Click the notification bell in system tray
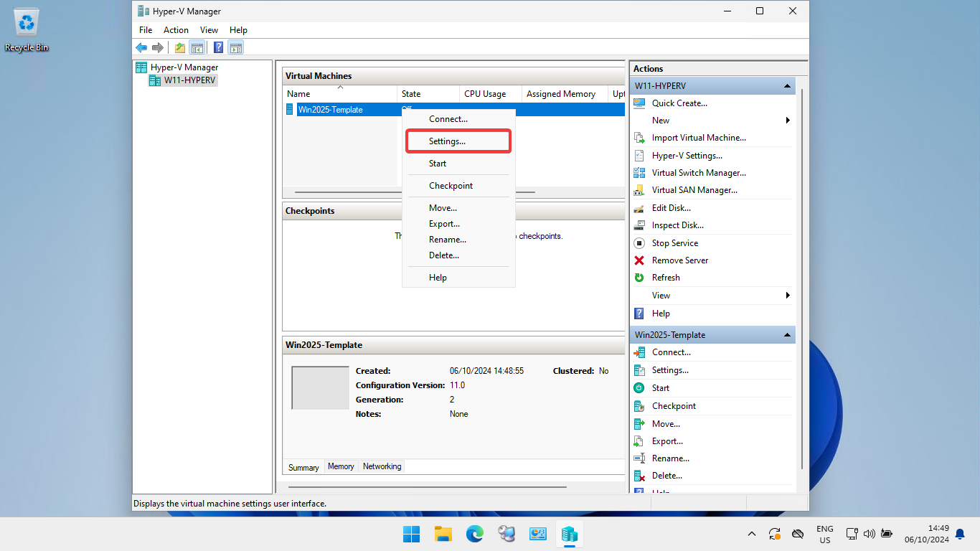Image resolution: width=980 pixels, height=551 pixels. 960,534
